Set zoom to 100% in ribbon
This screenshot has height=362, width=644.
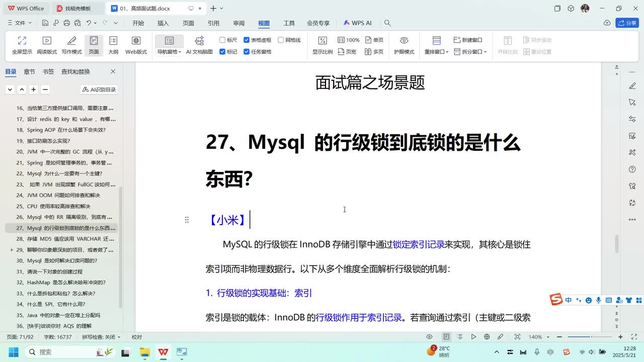[349, 40]
